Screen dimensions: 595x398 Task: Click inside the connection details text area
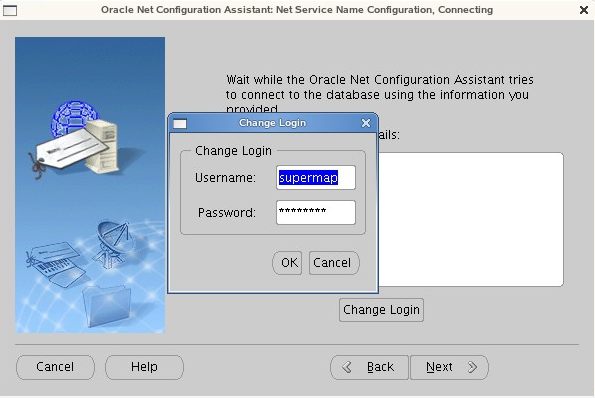coord(471,219)
